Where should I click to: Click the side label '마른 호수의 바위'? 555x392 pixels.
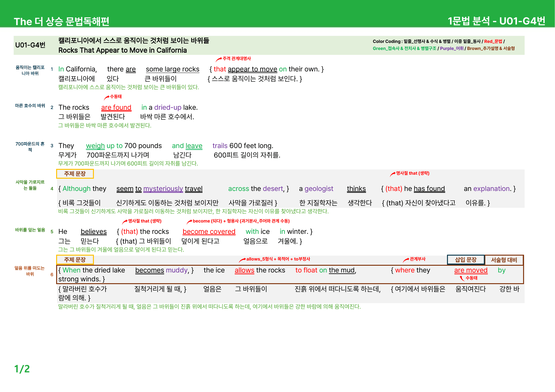click(30, 106)
